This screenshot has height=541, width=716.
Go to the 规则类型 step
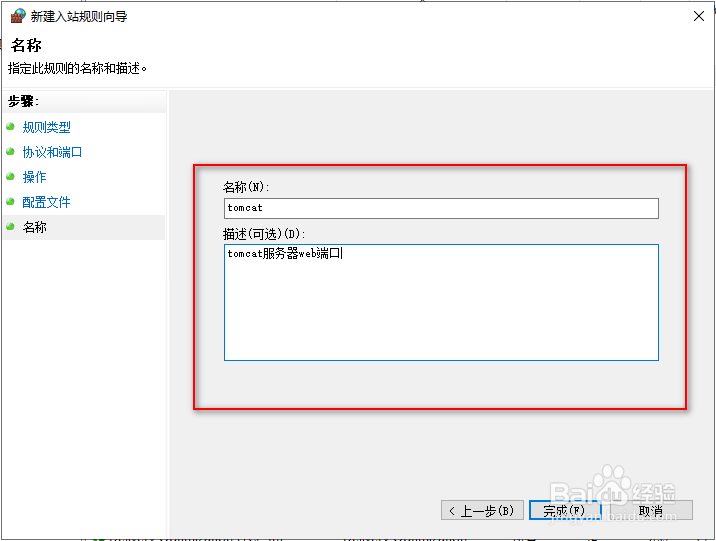[x=47, y=127]
